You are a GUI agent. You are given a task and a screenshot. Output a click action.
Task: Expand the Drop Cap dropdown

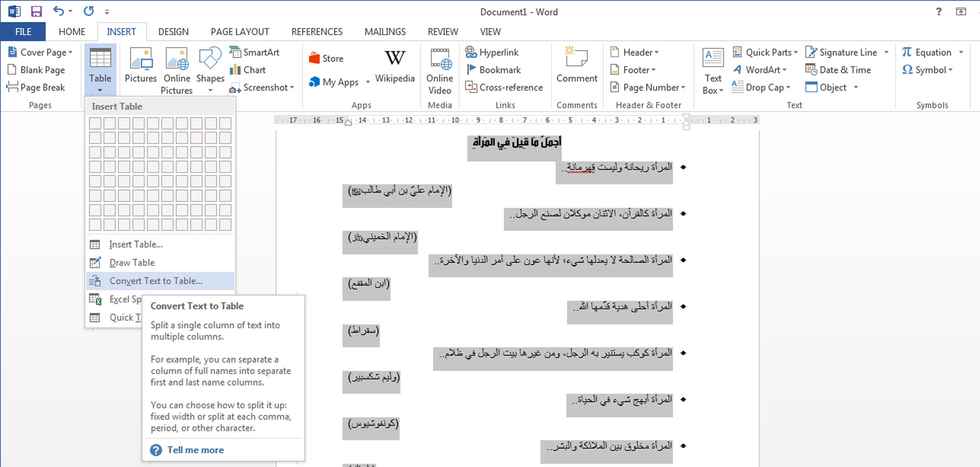tap(788, 88)
